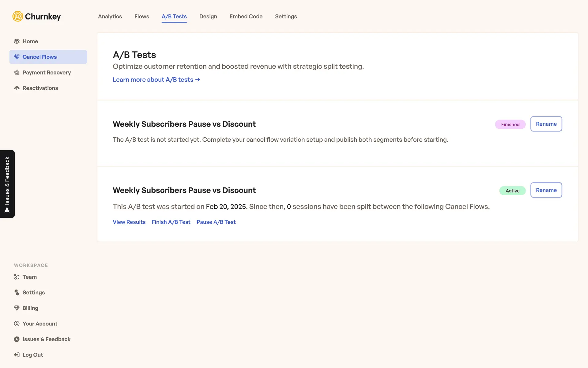Switch to the Analytics tab

(110, 17)
